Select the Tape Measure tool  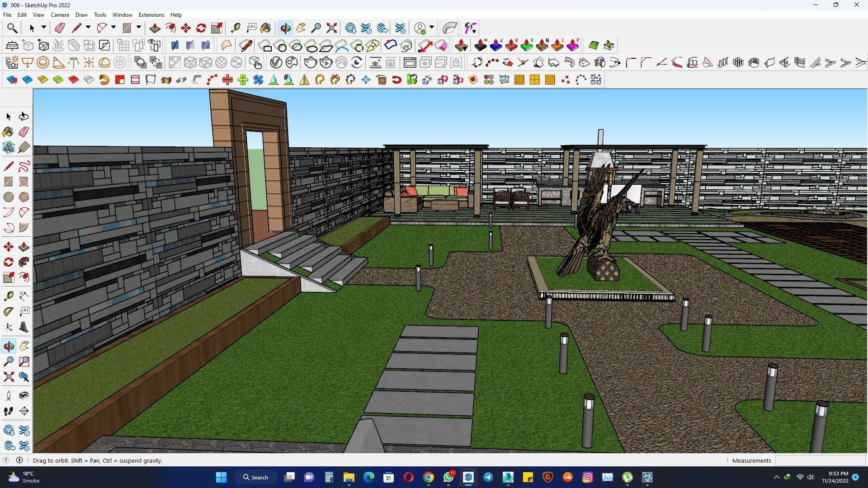coord(236,28)
